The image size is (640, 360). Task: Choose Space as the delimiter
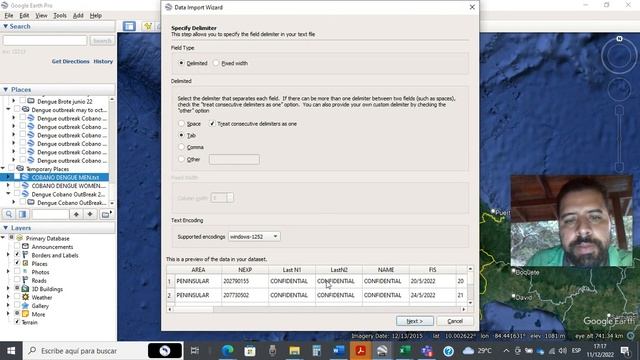182,123
